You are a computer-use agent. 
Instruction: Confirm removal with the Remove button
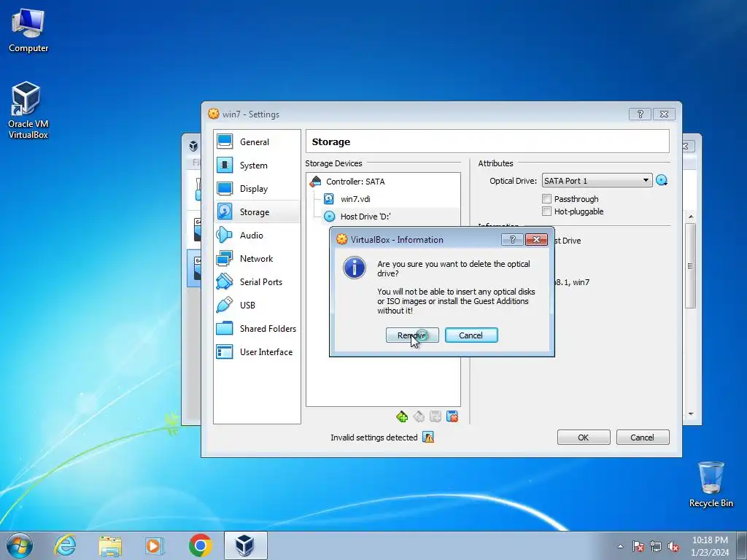point(412,335)
